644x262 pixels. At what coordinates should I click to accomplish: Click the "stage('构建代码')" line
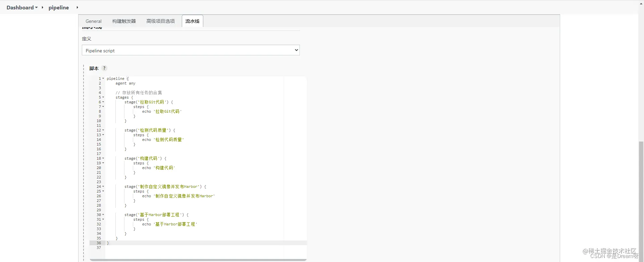coord(145,158)
